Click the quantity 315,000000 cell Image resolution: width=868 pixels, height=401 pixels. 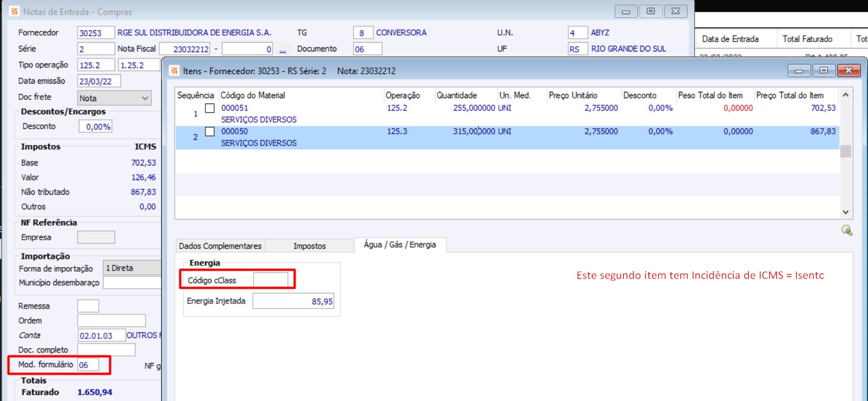coord(474,132)
